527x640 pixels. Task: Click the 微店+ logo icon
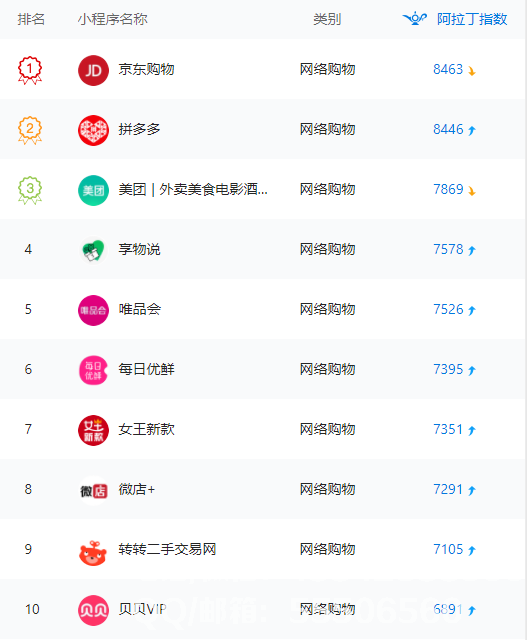93,490
